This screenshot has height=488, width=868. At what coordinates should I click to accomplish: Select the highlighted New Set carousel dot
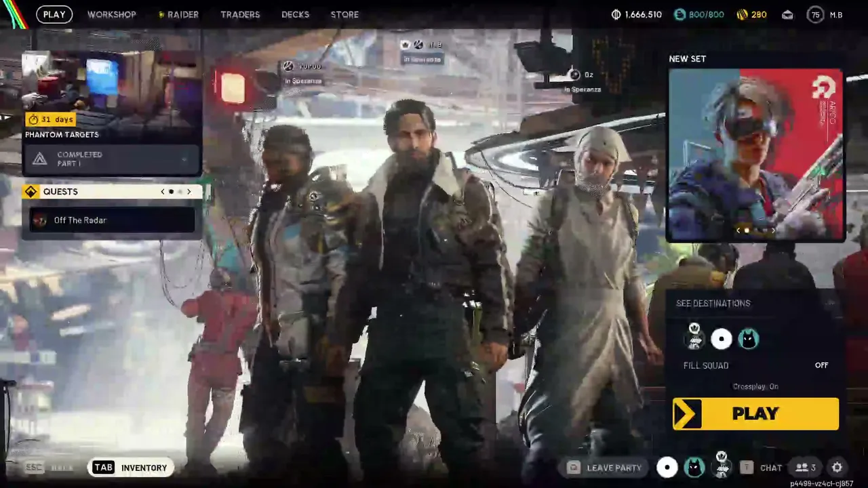747,230
